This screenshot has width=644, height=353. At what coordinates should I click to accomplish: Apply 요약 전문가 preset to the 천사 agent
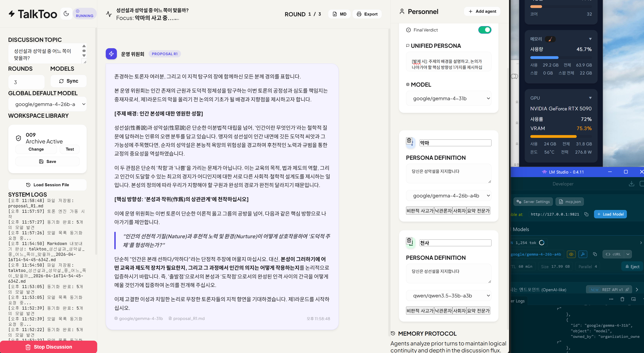478,311
